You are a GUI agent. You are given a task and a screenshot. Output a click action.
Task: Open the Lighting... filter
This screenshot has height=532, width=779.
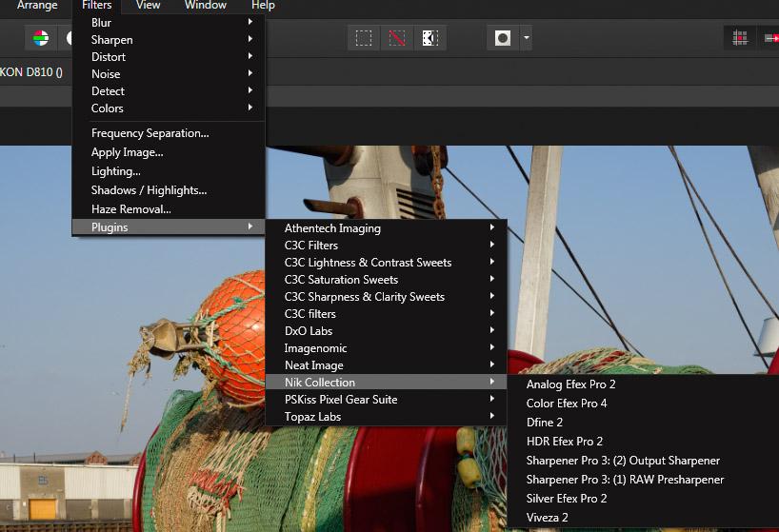click(169, 171)
